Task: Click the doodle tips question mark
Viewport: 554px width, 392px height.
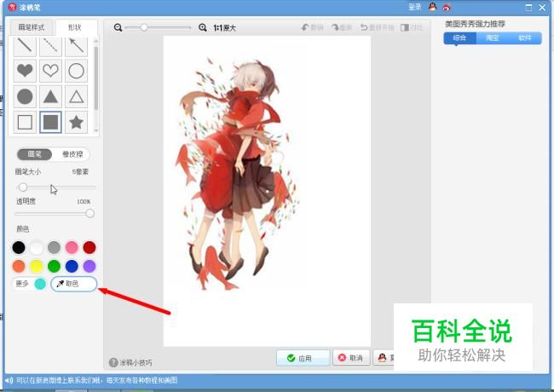Action: 113,362
